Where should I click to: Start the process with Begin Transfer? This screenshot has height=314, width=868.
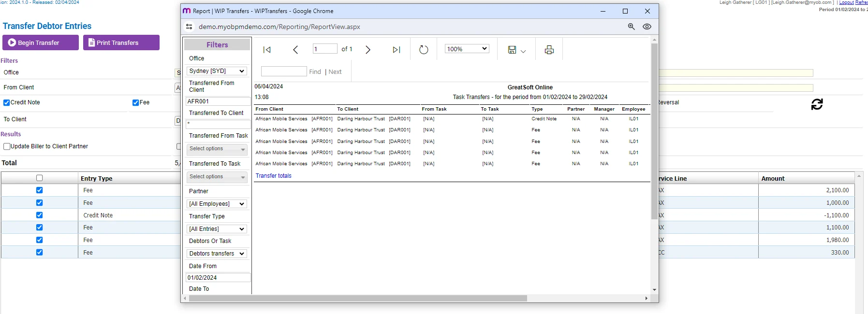coord(41,43)
